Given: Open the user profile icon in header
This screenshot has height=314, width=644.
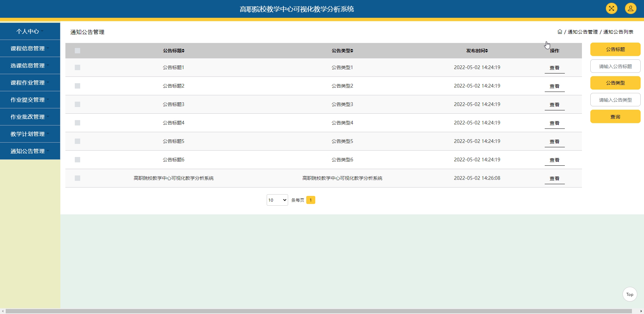Looking at the screenshot, I should 631,8.
